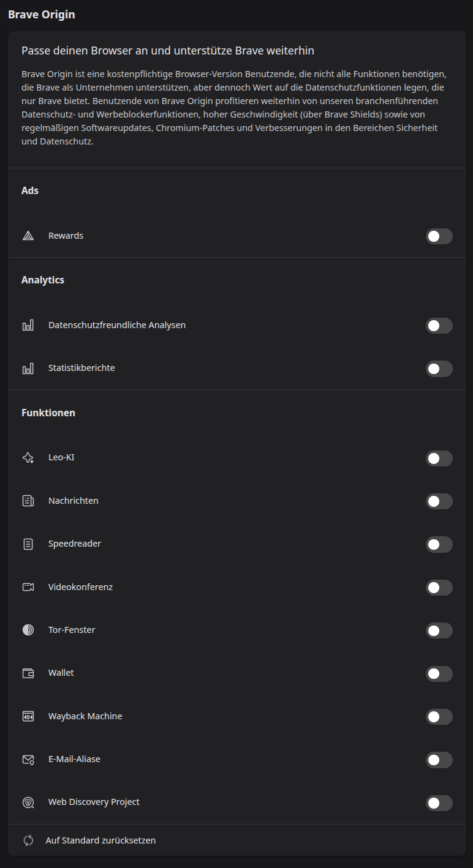Enable the Tor-Fenster toggle
Image resolution: width=473 pixels, height=868 pixels.
(439, 630)
